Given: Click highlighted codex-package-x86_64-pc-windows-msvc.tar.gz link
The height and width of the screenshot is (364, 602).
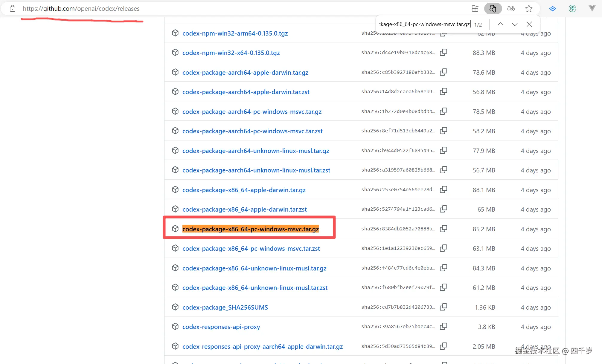Looking at the screenshot, I should click(251, 229).
